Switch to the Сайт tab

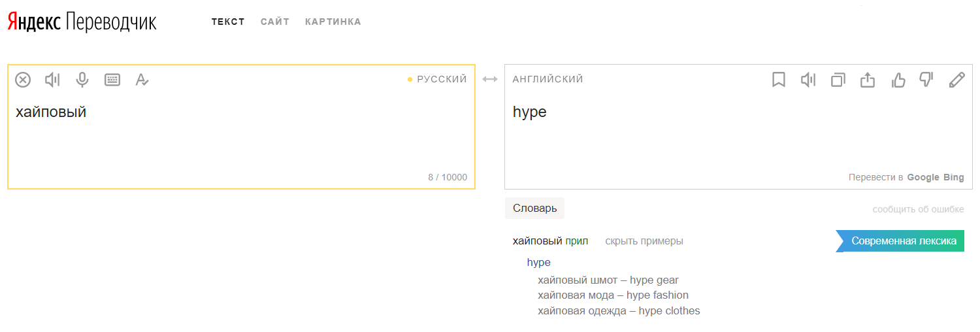tap(274, 22)
